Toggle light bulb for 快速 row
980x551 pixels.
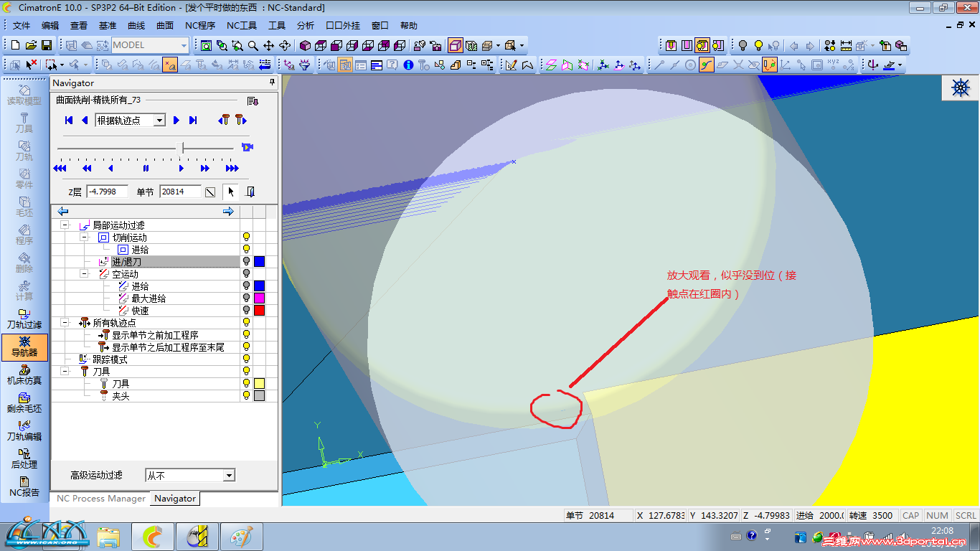pyautogui.click(x=246, y=310)
